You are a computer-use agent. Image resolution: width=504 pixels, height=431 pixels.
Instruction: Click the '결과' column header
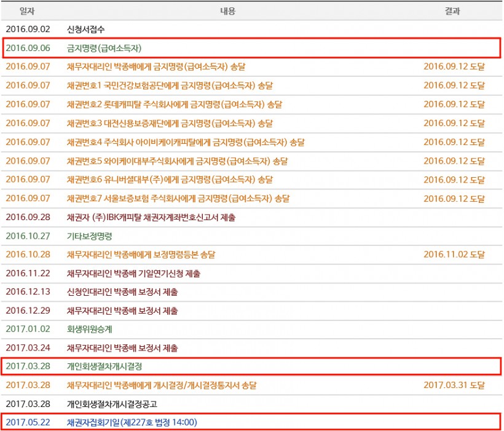coord(452,11)
